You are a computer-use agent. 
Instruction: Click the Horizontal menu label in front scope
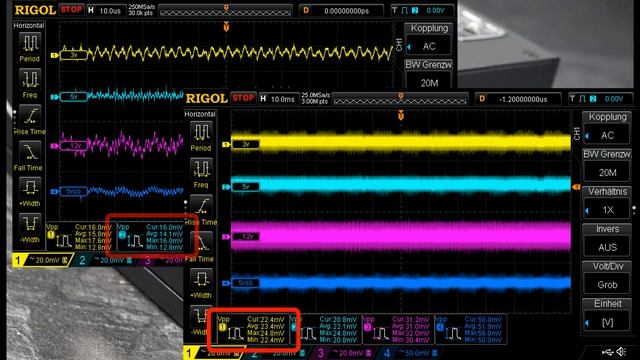pos(200,114)
